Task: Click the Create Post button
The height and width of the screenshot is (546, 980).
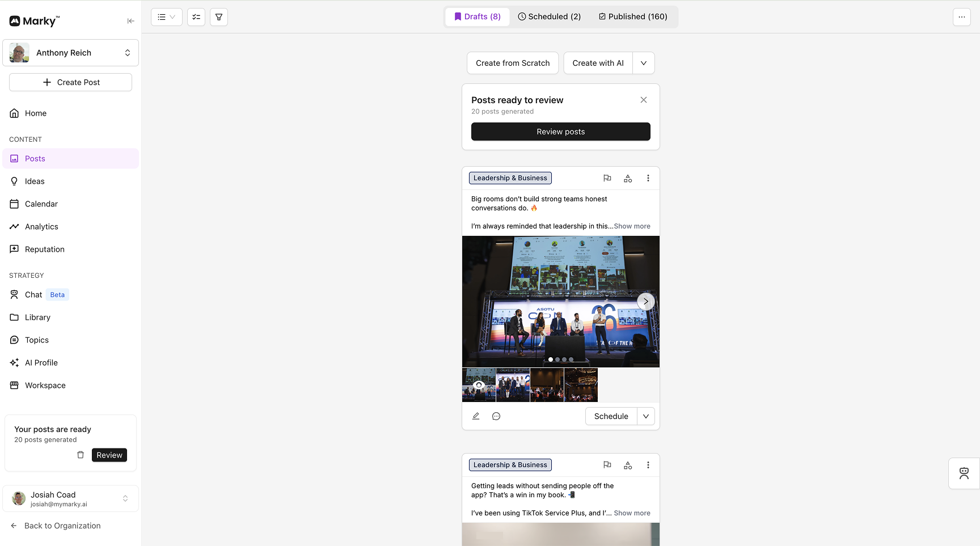Action: [x=70, y=82]
